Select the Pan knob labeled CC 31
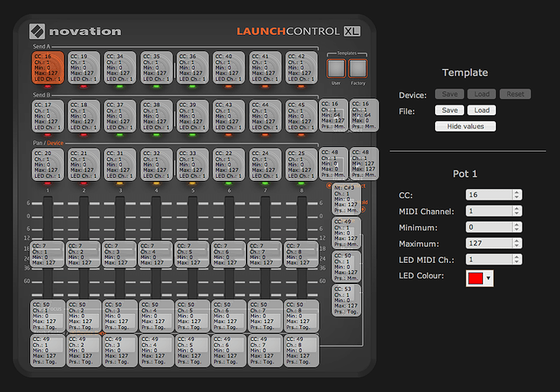This screenshot has width=560, height=392. tap(120, 164)
